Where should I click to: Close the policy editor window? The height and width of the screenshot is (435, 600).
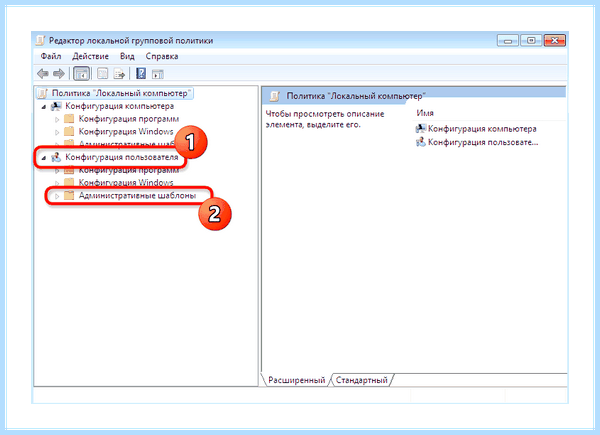pyautogui.click(x=555, y=40)
